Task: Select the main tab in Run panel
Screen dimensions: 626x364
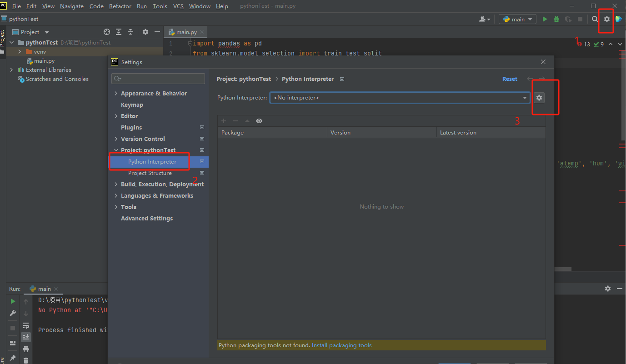Action: (x=44, y=289)
